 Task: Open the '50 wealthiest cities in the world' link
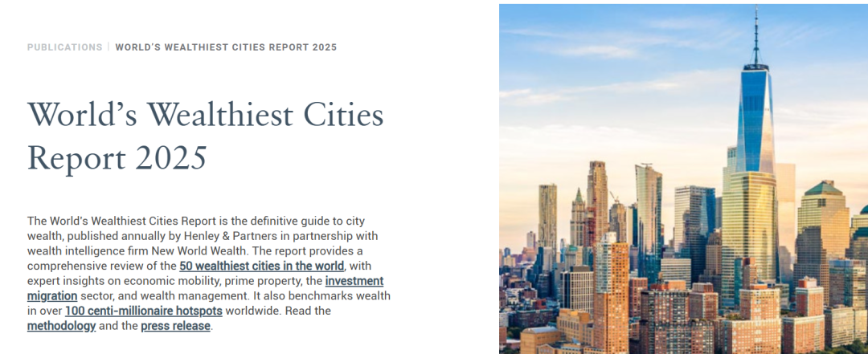click(261, 266)
